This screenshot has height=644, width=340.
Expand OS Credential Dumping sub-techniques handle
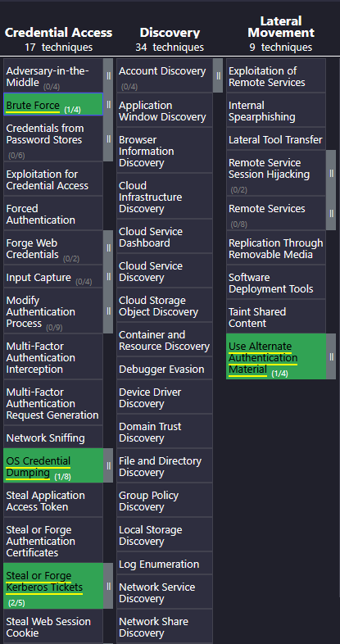tap(108, 465)
